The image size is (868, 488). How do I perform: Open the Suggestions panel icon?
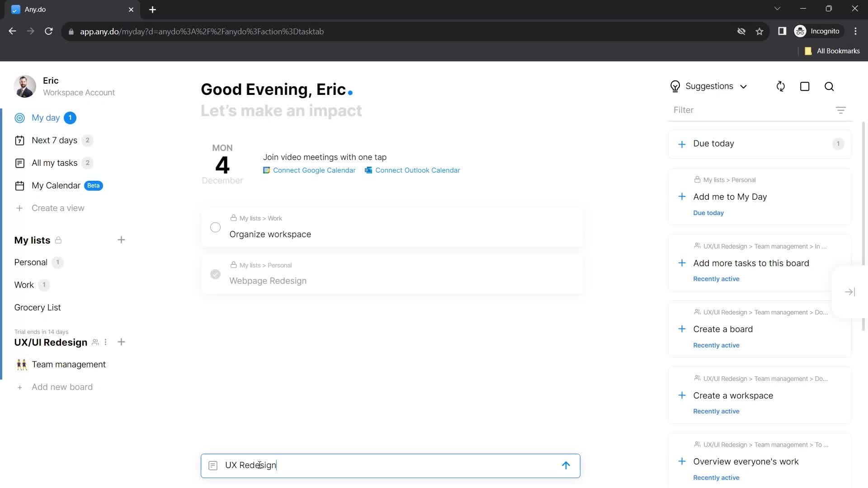(x=675, y=86)
